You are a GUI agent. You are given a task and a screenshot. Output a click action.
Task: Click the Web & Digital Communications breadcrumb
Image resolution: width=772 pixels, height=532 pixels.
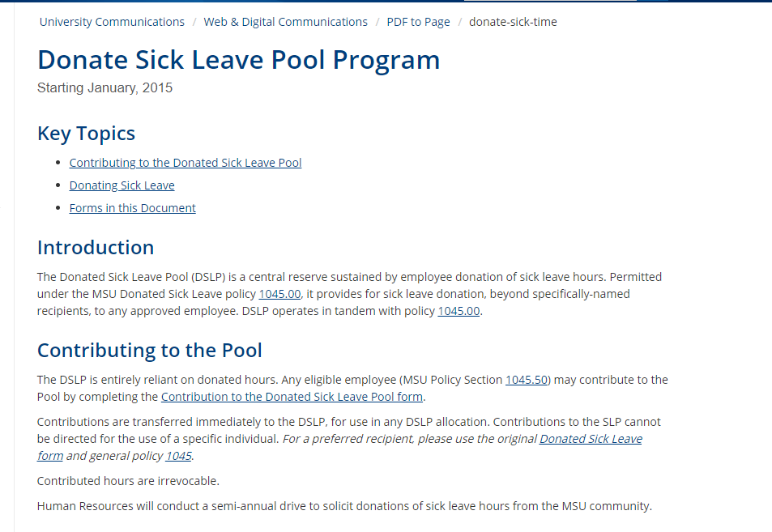[285, 22]
